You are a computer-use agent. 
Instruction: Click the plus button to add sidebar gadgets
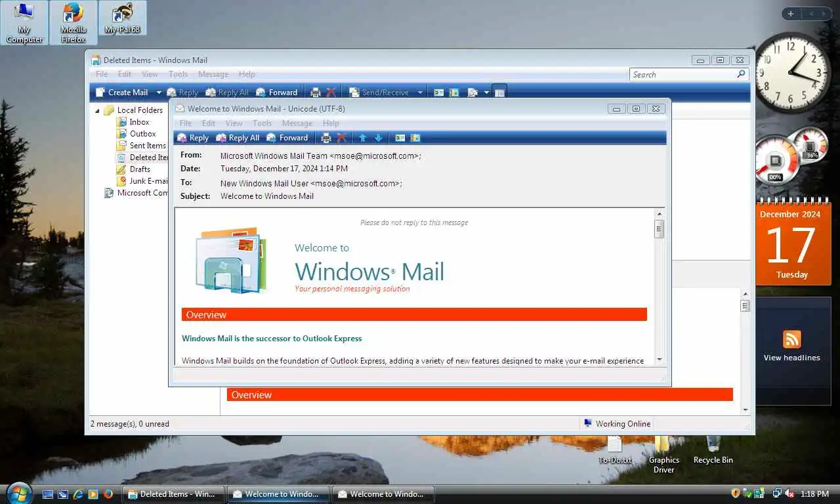click(x=791, y=14)
